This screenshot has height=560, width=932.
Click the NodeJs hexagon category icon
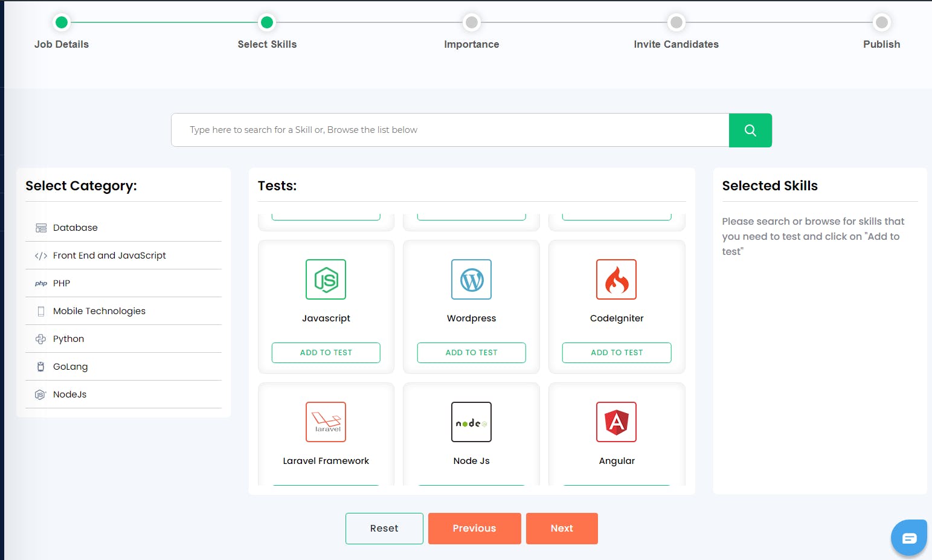coord(40,394)
